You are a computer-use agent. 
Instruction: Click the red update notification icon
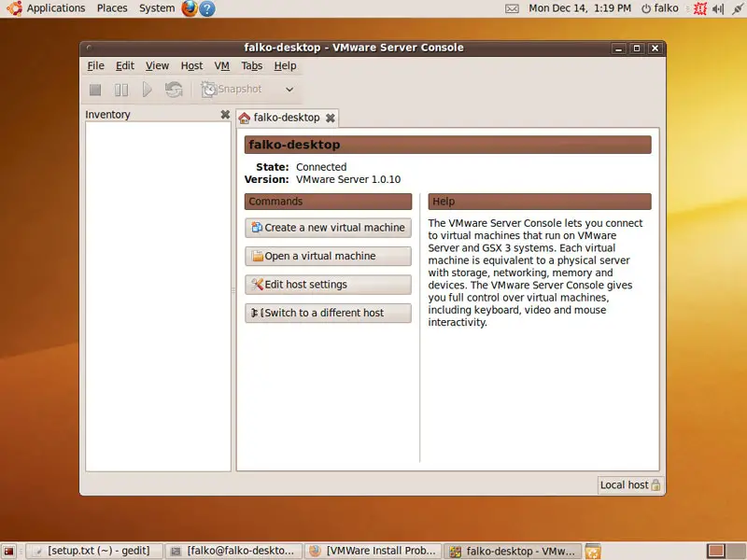coord(699,8)
